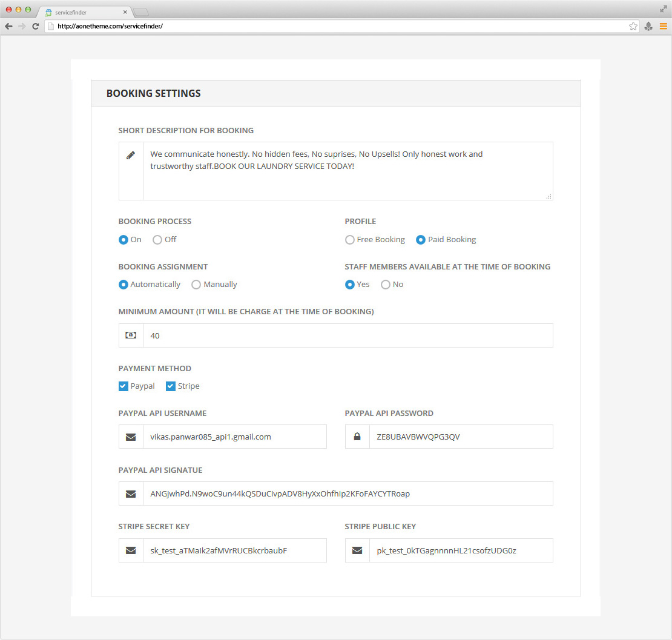Select the Free Booking profile option
This screenshot has width=672, height=640.
pos(350,240)
